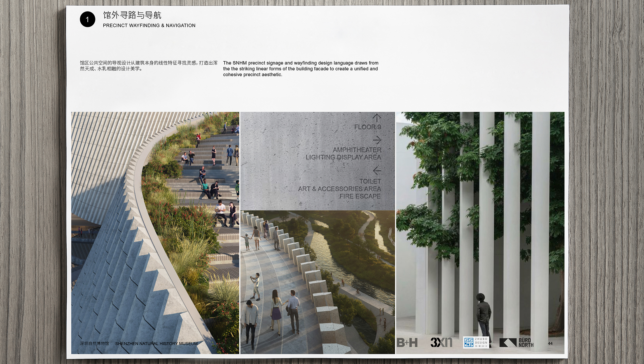Click the ART & ACCESSORIES AREA text
Screen dimensions: 644x364
pyautogui.click(x=339, y=189)
